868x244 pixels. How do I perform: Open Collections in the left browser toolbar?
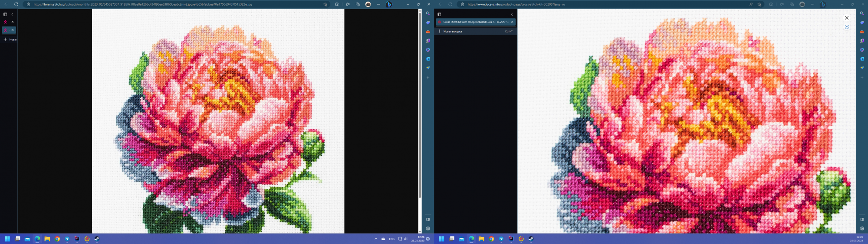[358, 4]
